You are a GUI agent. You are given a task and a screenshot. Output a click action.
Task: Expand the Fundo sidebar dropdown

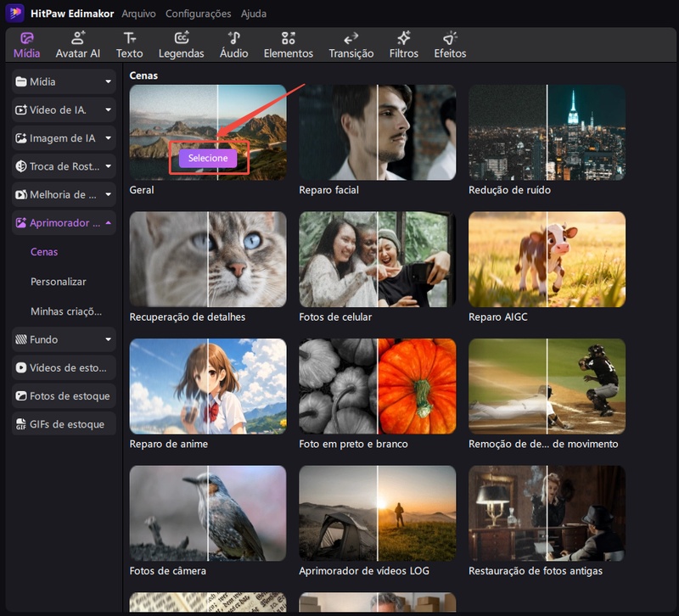pyautogui.click(x=108, y=339)
